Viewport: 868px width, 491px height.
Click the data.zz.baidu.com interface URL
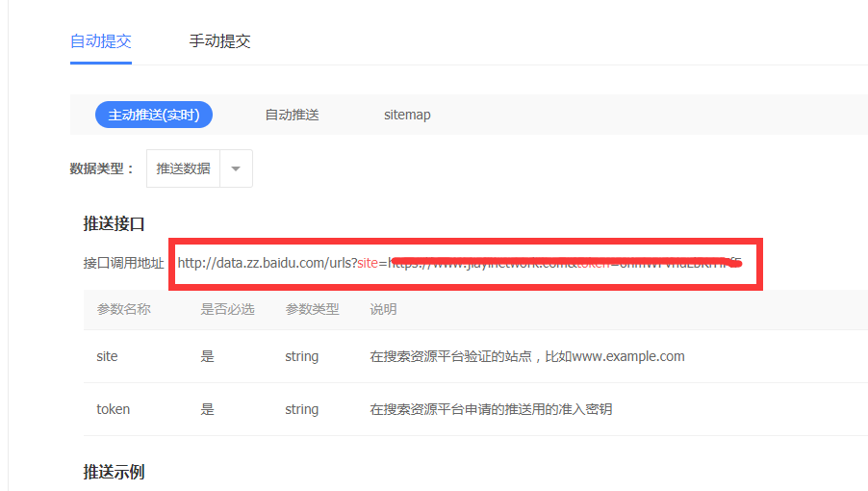point(267,263)
